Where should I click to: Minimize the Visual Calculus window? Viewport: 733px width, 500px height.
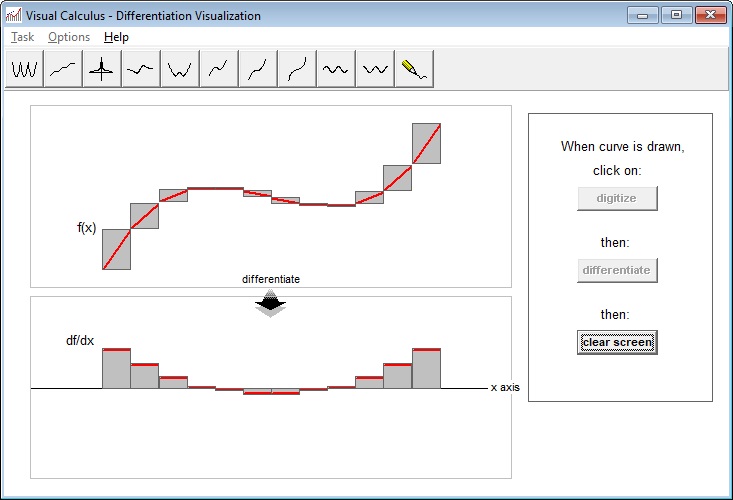coord(642,15)
